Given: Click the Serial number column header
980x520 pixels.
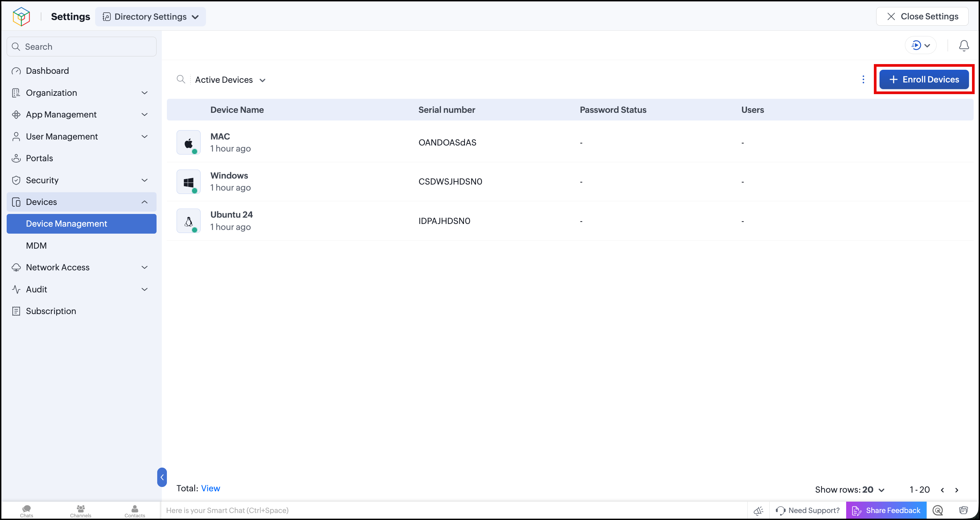Looking at the screenshot, I should pos(447,109).
